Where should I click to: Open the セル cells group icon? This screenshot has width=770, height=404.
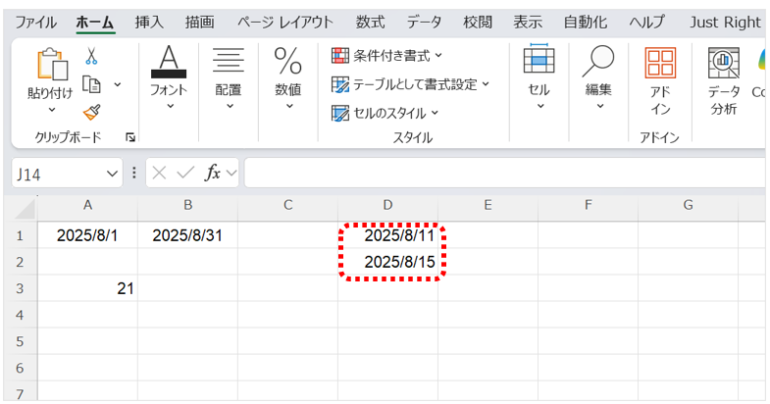[539, 59]
